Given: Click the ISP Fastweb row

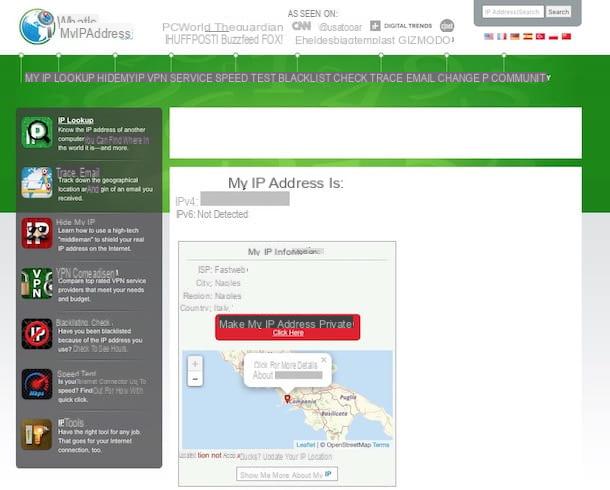Looking at the screenshot, I should tap(223, 270).
